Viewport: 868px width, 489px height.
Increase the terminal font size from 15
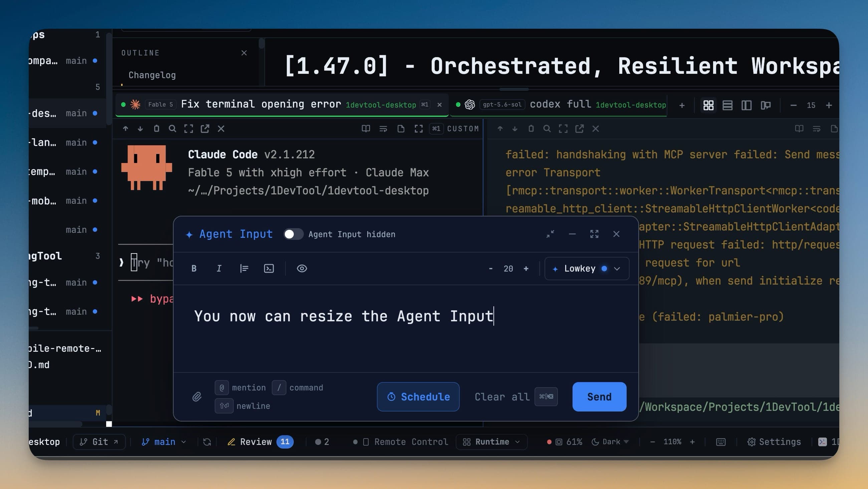(829, 105)
